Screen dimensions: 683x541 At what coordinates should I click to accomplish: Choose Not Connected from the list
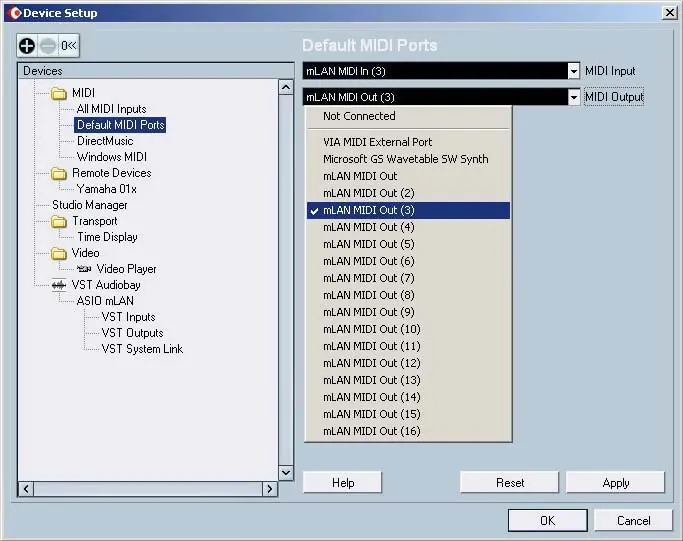click(x=408, y=116)
